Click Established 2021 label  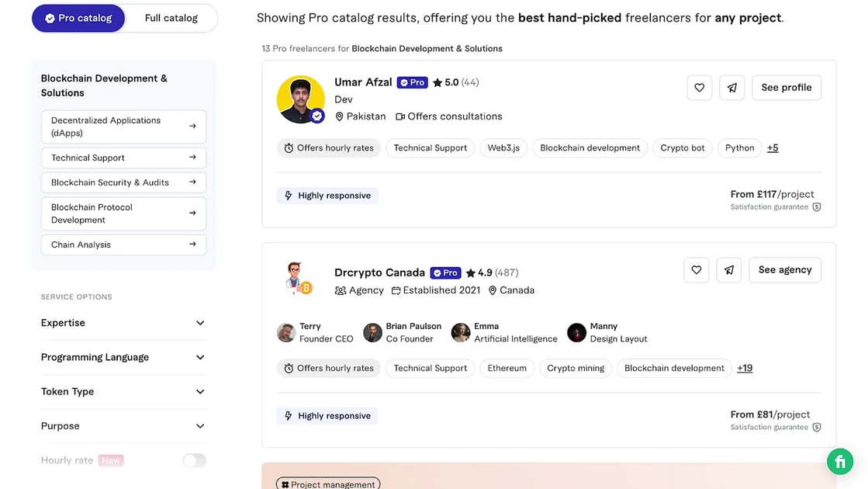tap(436, 290)
